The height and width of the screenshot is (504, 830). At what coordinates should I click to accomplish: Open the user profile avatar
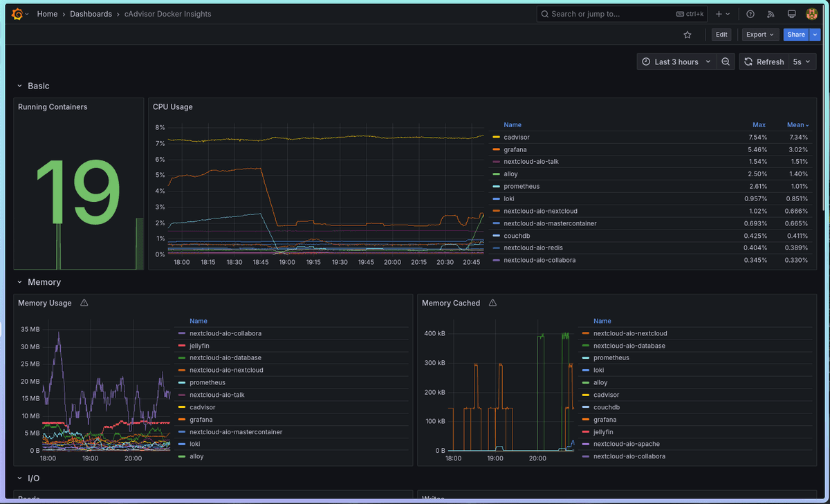point(812,14)
